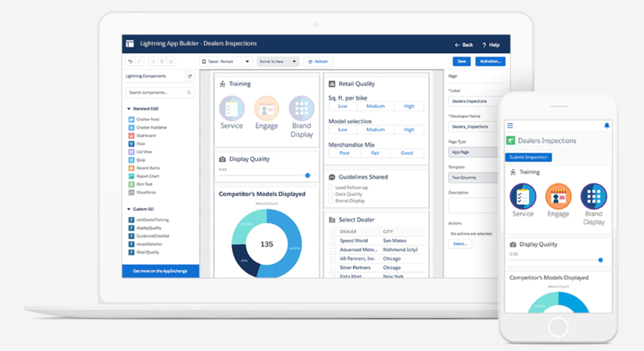Image resolution: width=644 pixels, height=351 pixels.
Task: Tick the Silver Partners row checkbox
Action: click(333, 268)
